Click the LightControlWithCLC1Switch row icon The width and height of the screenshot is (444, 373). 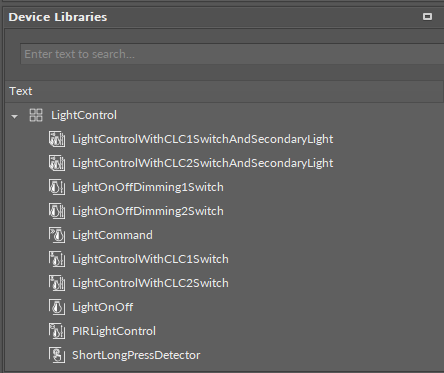coord(57,259)
